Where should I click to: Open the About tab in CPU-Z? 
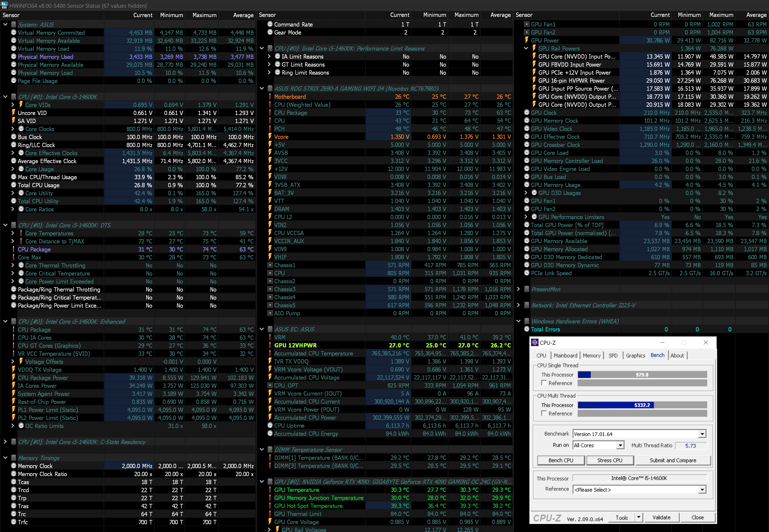tap(677, 356)
